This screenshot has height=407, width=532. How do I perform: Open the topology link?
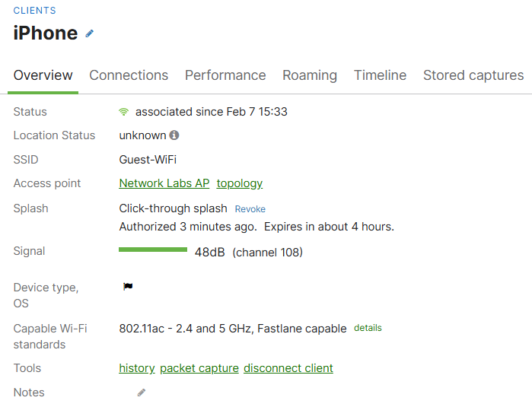click(x=240, y=183)
